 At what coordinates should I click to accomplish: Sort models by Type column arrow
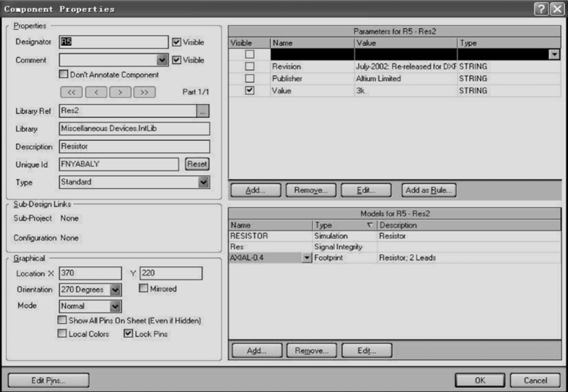coord(370,225)
